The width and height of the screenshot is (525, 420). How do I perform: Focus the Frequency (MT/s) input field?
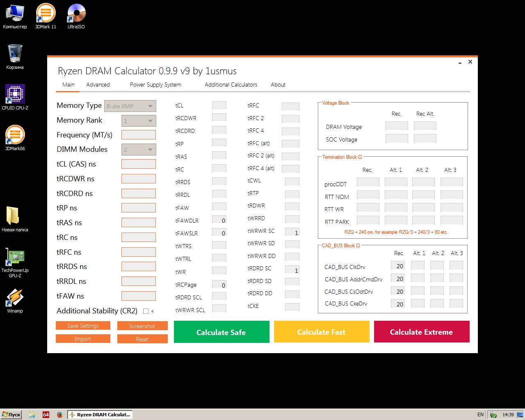point(139,135)
